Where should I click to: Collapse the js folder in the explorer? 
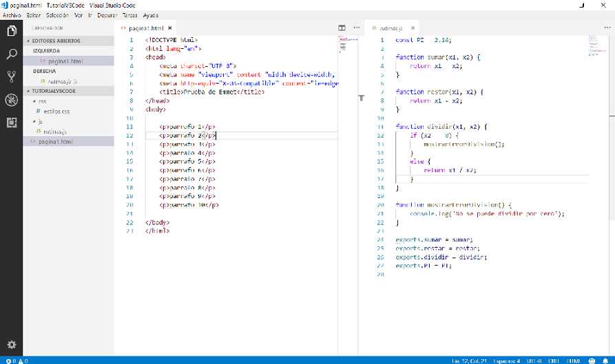[69, 122]
